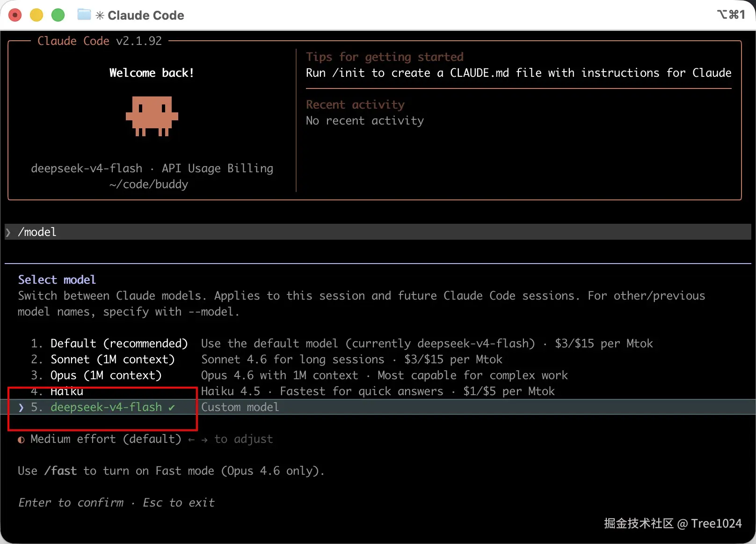Click deepseek-v4-flash label in welcome panel
756x544 pixels.
[87, 169]
